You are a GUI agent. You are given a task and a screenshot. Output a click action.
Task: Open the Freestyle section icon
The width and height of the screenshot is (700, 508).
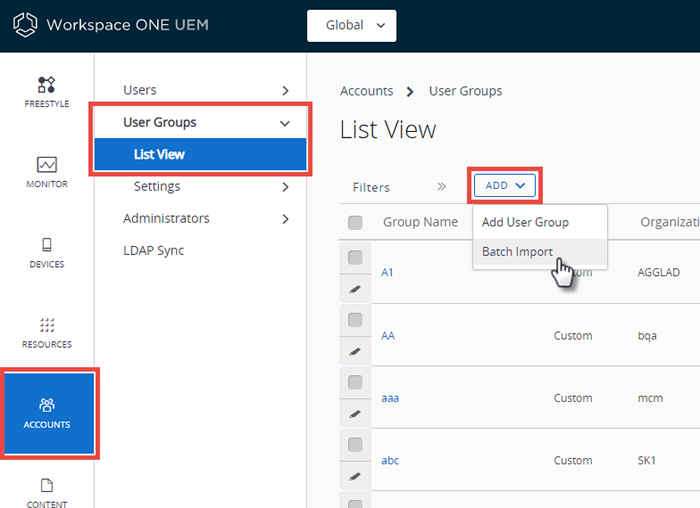pos(46,84)
